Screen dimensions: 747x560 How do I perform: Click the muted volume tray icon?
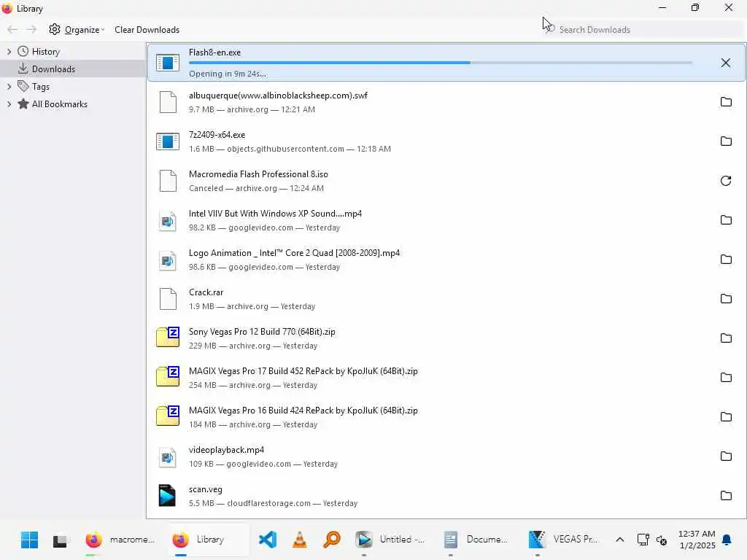661,540
